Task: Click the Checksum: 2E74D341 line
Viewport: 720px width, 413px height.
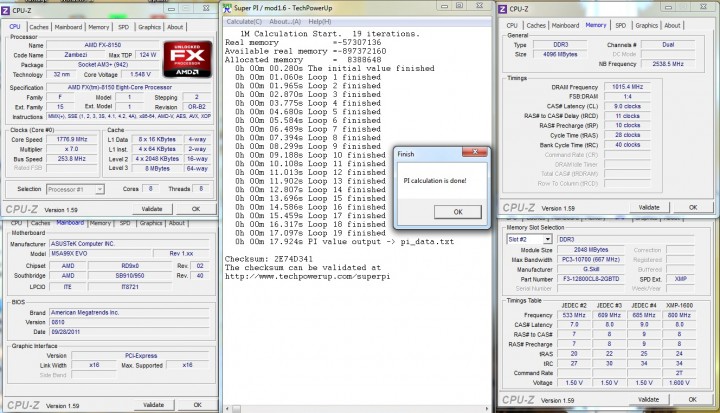Action: pyautogui.click(x=269, y=259)
